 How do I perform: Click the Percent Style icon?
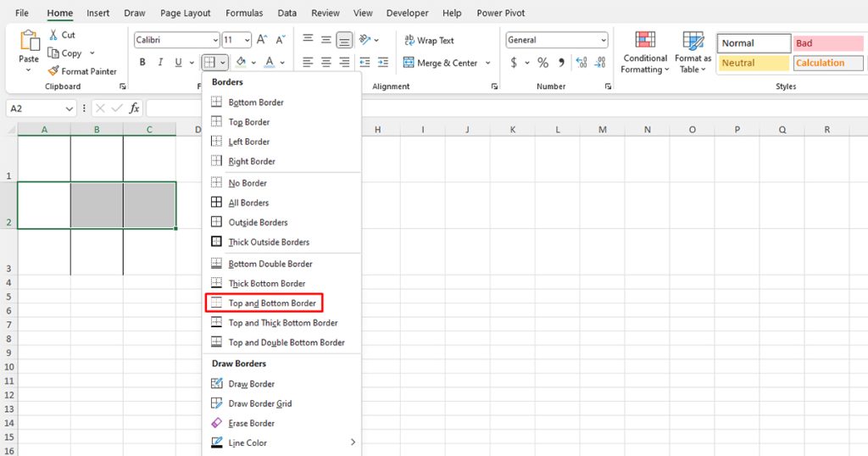click(542, 63)
